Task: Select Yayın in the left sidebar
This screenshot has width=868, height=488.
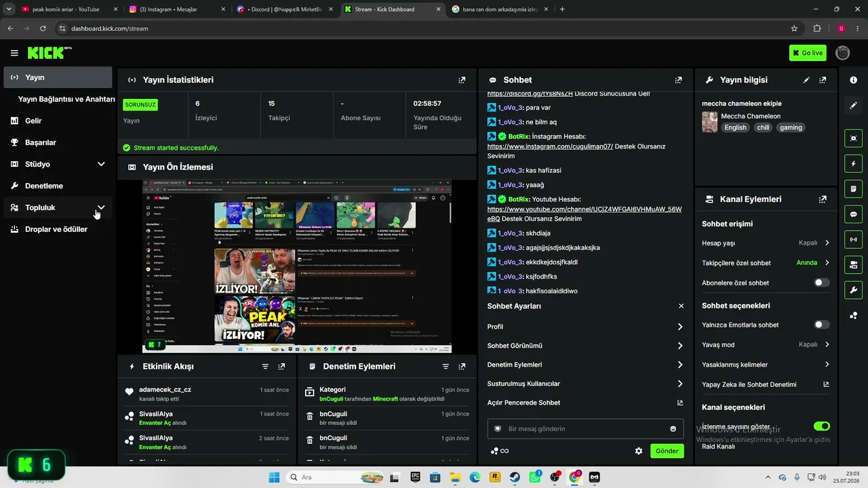Action: [58, 77]
